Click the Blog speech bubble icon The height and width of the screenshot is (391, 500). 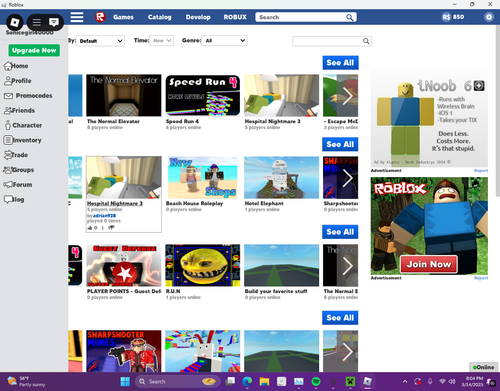[x=8, y=199]
